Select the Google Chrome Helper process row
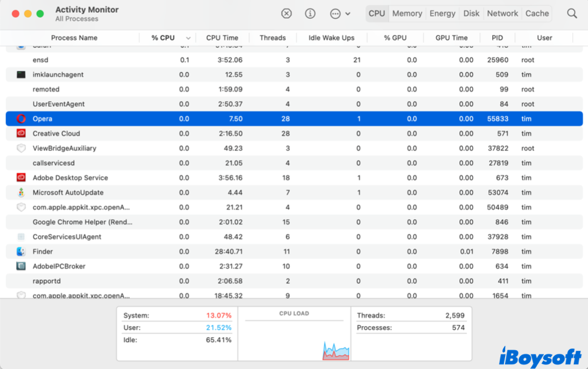This screenshot has height=369, width=588. pos(82,222)
